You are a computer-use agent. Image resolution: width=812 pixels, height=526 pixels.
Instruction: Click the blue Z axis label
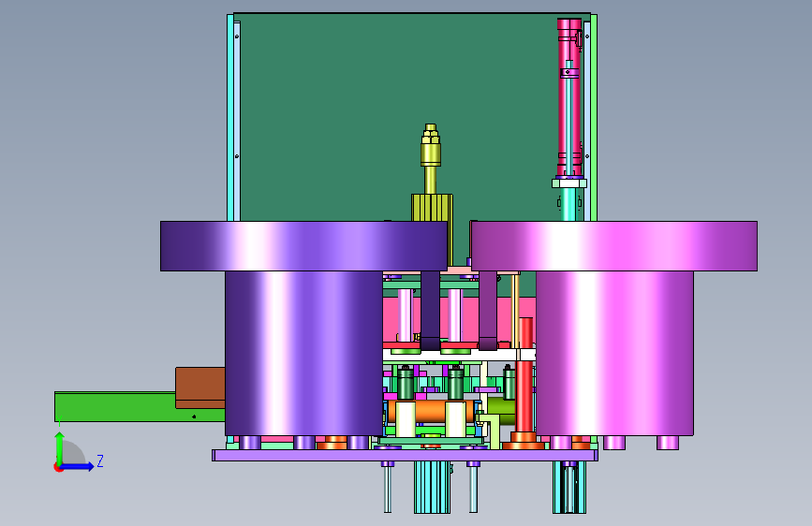point(100,460)
